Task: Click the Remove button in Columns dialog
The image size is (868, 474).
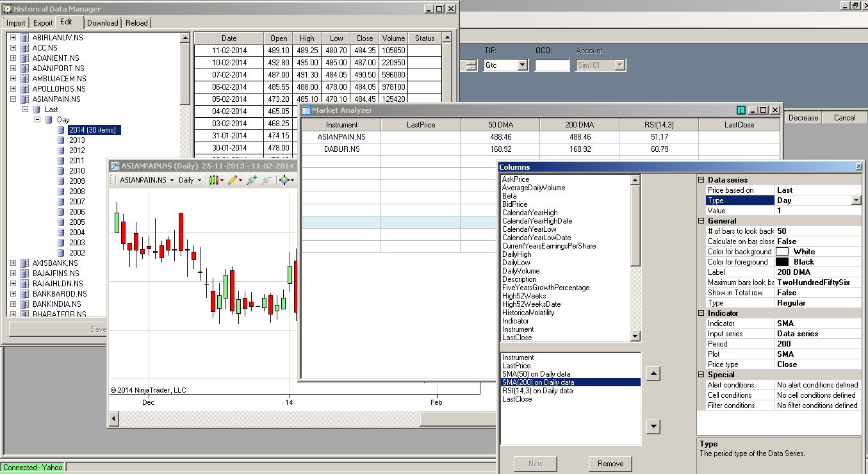Action: click(610, 464)
